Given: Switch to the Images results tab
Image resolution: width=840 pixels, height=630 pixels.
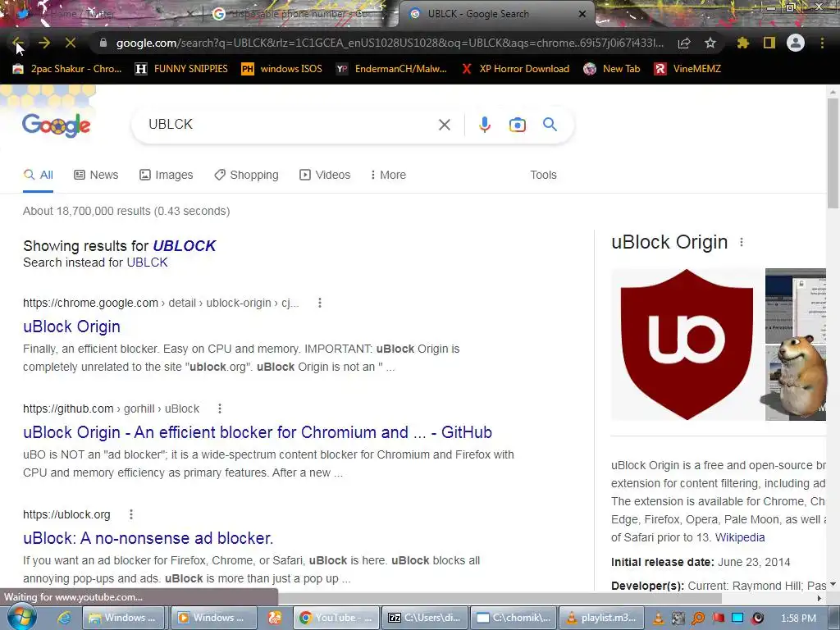Looking at the screenshot, I should [x=166, y=175].
